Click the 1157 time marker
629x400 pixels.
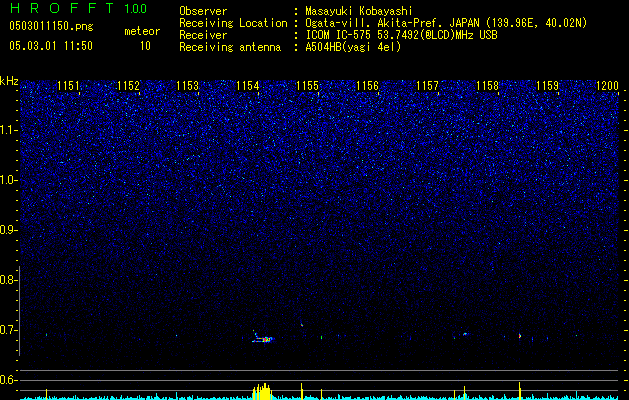427,86
